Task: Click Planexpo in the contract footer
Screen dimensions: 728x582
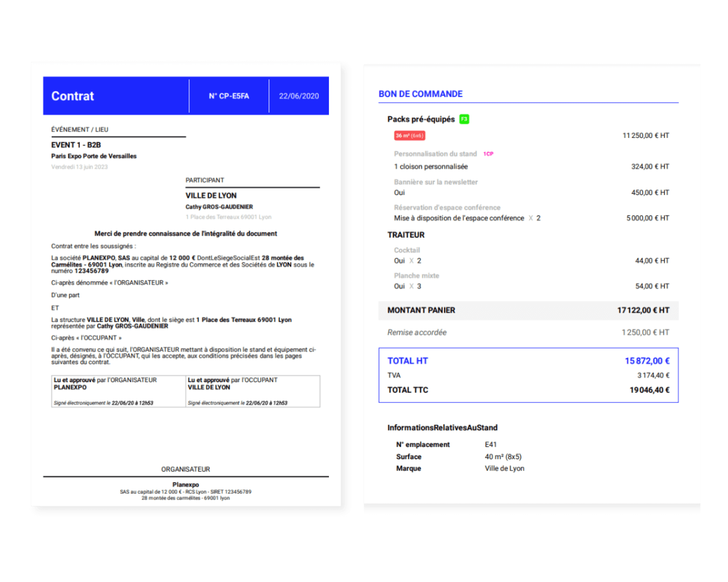Action: (186, 485)
